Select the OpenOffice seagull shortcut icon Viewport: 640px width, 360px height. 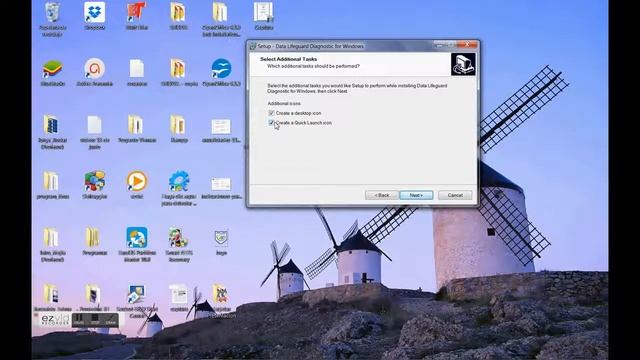coord(221,69)
